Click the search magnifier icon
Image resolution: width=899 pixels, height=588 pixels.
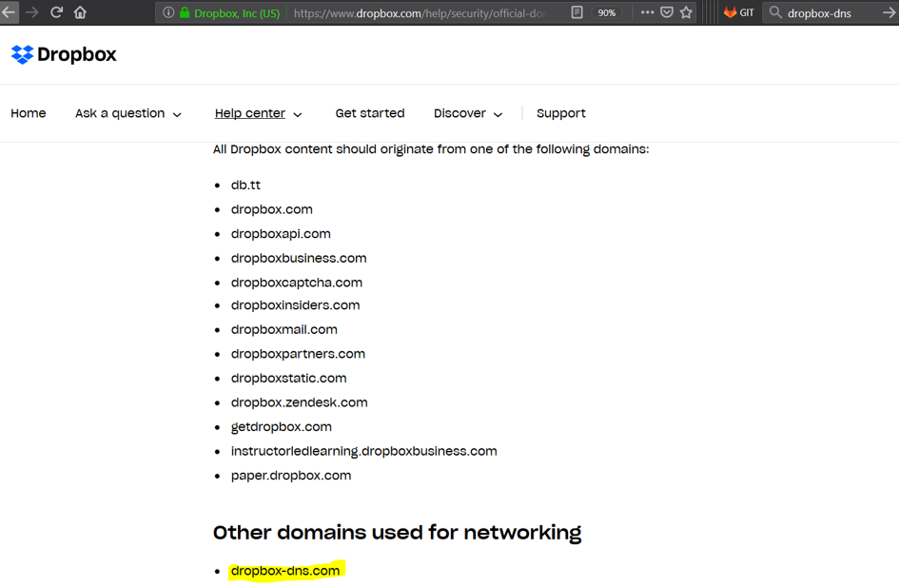pyautogui.click(x=775, y=12)
